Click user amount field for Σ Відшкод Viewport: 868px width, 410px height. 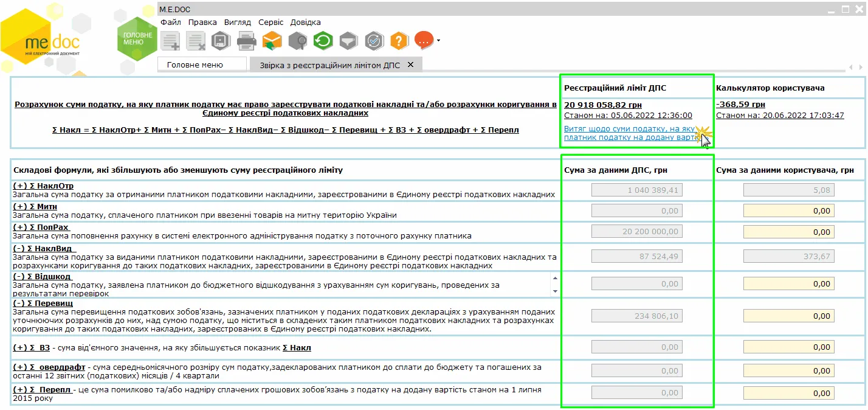(x=789, y=284)
